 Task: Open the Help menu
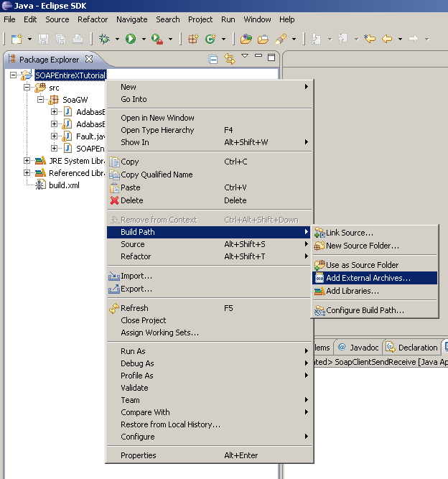click(286, 19)
